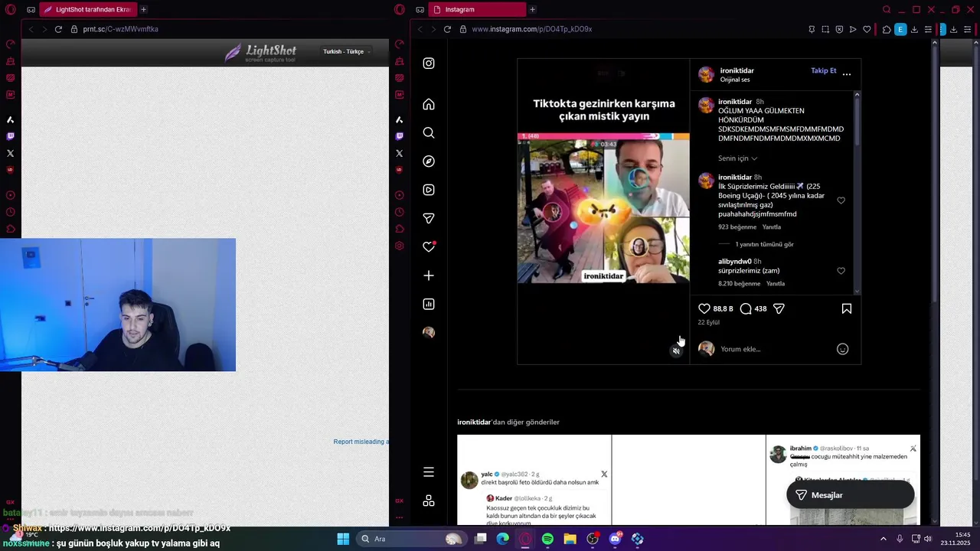
Task: Open Discord from taskbar
Action: 615,539
